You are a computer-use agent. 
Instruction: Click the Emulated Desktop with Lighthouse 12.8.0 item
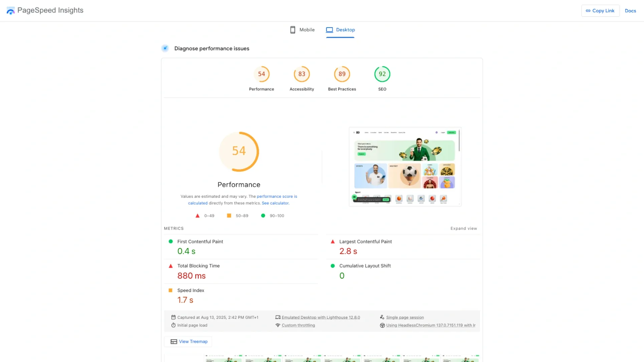321,317
